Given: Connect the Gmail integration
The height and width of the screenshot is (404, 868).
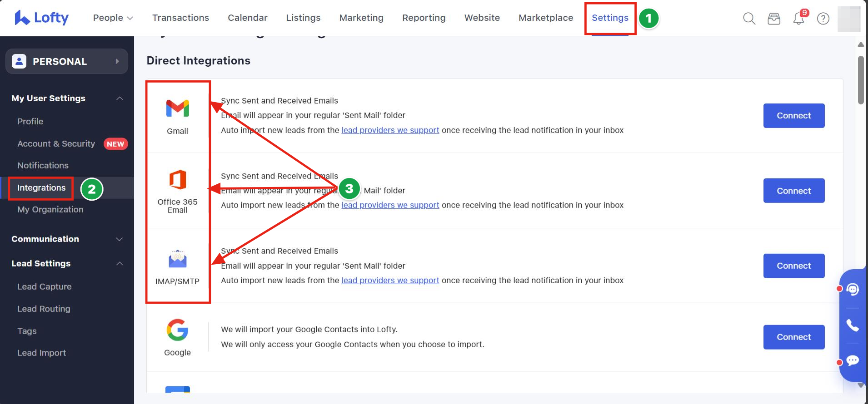Looking at the screenshot, I should 793,116.
